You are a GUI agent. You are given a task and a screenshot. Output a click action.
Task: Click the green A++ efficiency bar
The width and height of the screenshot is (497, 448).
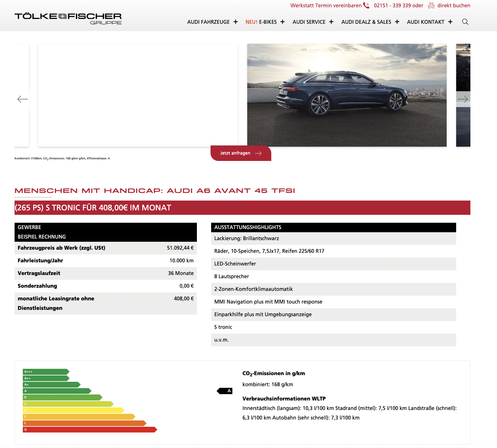(46, 378)
